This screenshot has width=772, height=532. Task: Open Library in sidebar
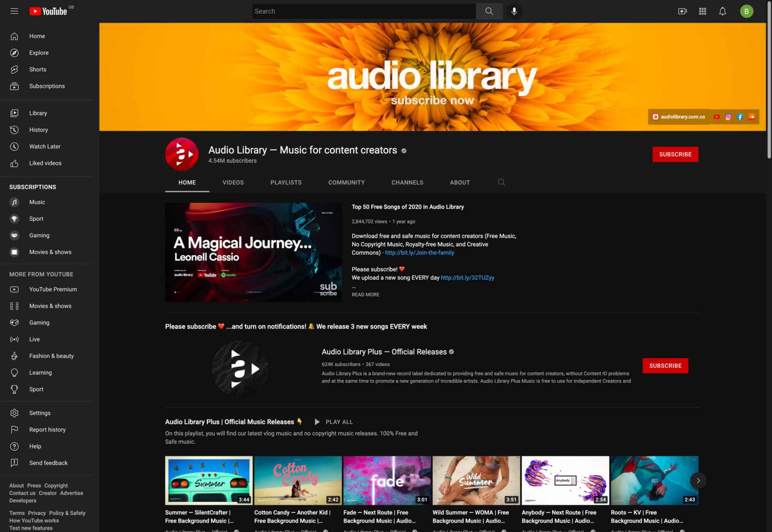47,113
